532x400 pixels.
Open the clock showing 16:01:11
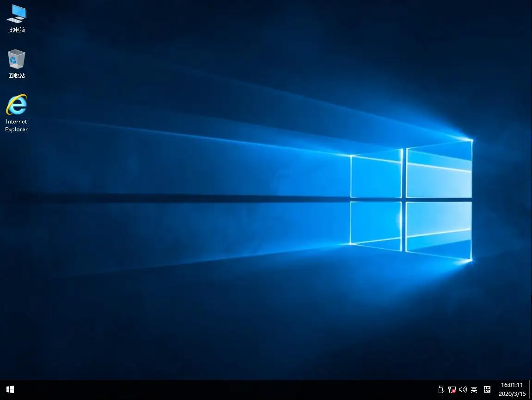pos(512,389)
